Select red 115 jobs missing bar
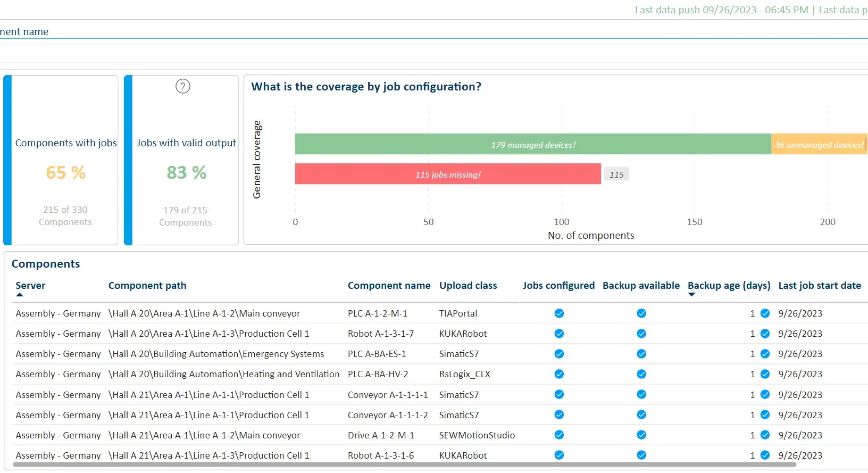 click(x=448, y=174)
